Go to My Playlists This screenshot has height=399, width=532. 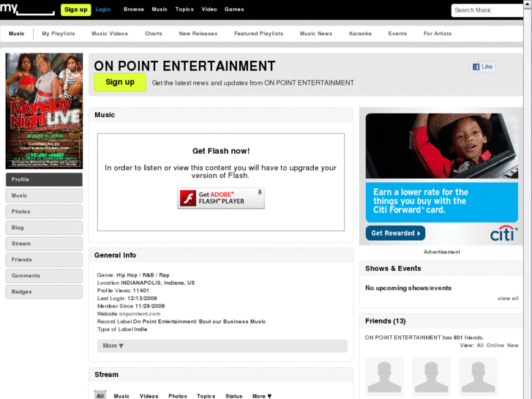(59, 34)
